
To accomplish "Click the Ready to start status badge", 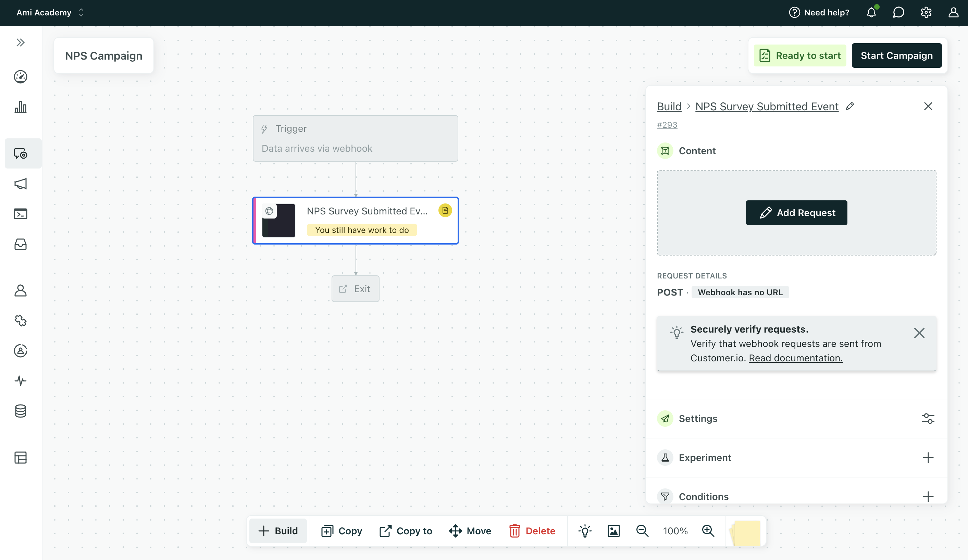I will coord(800,56).
